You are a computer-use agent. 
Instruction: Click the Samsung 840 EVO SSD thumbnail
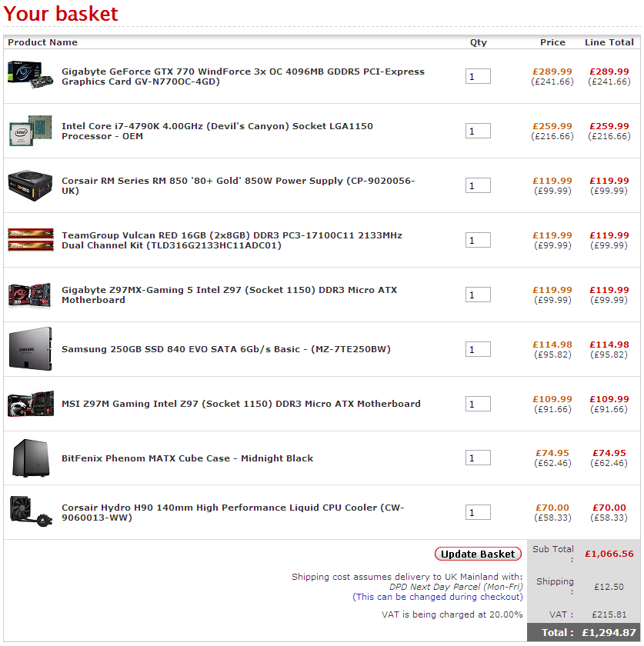[x=31, y=348]
